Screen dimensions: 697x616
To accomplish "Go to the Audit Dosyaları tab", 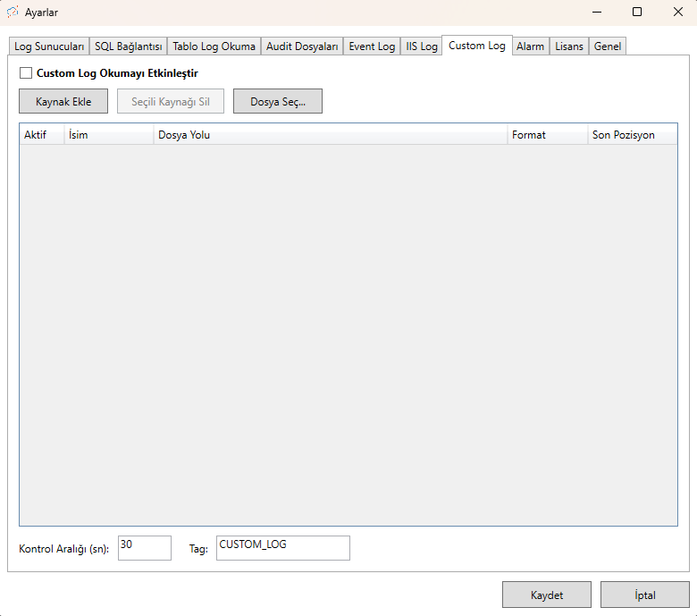I will click(302, 46).
